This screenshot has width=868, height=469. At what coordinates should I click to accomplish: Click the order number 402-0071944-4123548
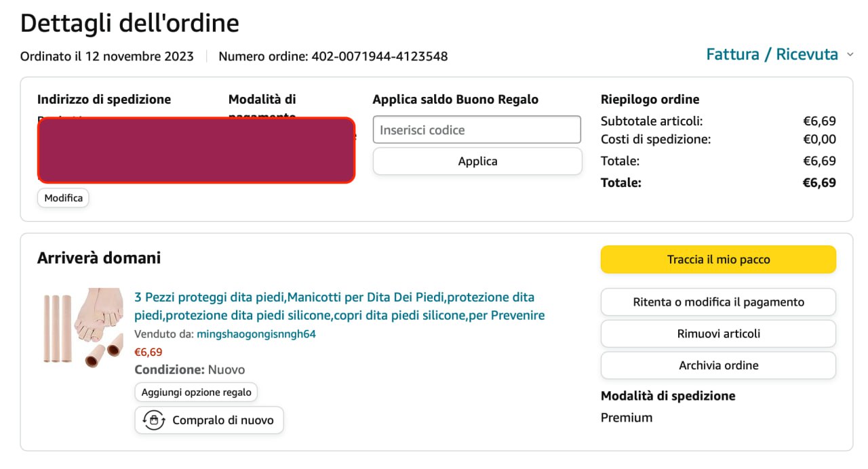[379, 56]
